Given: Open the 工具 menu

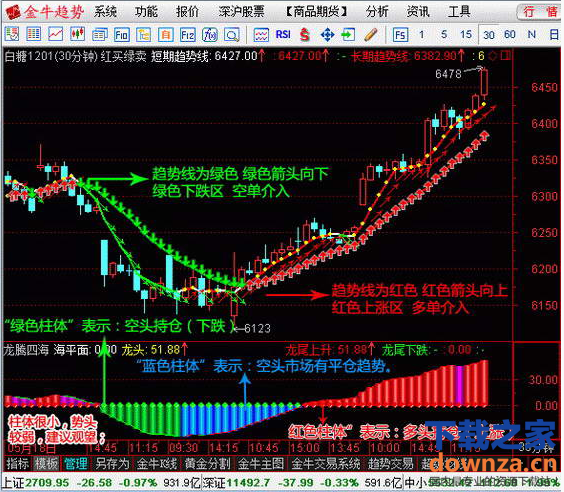Looking at the screenshot, I should [458, 12].
